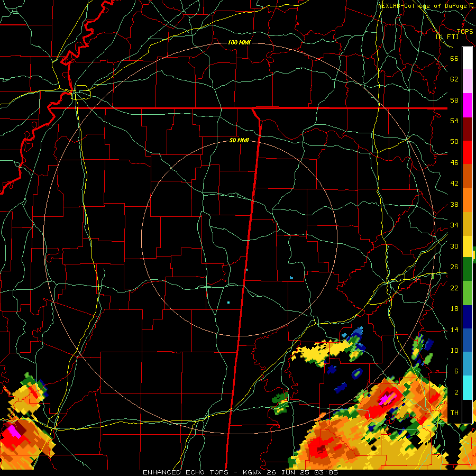Click legend value '46'
Viewport: 476px width, 476px height.
pos(454,162)
